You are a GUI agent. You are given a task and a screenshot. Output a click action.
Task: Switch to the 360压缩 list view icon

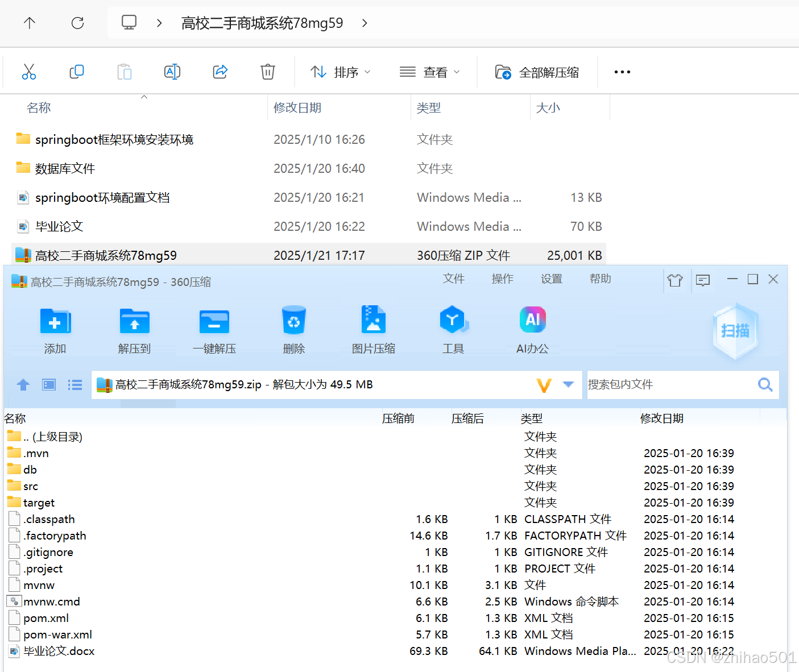[x=75, y=385]
